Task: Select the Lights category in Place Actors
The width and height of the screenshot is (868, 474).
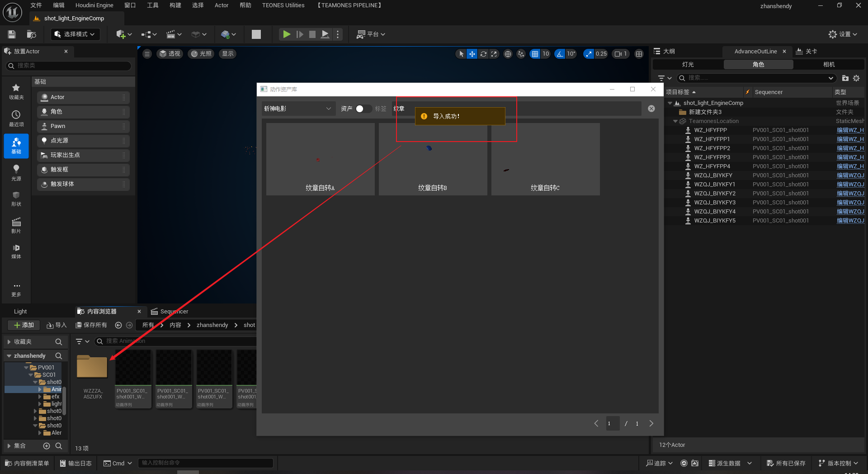Action: click(x=16, y=172)
